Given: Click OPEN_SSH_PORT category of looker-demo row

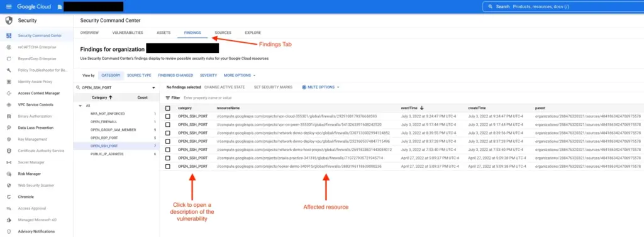Looking at the screenshot, I should (x=192, y=167).
